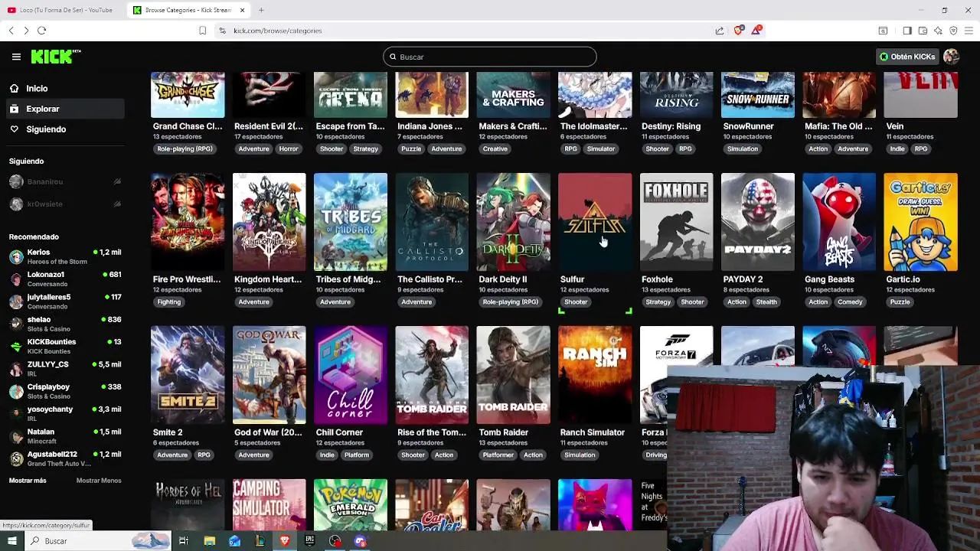Viewport: 980px width, 551px height.
Task: Open KICKBounties recommended channel
Action: pyautogui.click(x=65, y=347)
